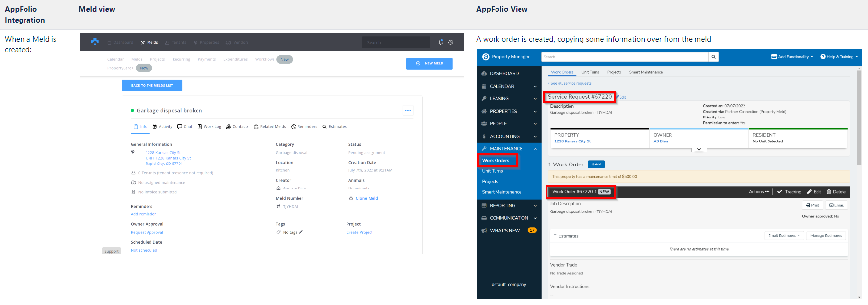Image resolution: width=868 pixels, height=305 pixels.
Task: Click the pencil icon beside No tags
Action: 301,232
